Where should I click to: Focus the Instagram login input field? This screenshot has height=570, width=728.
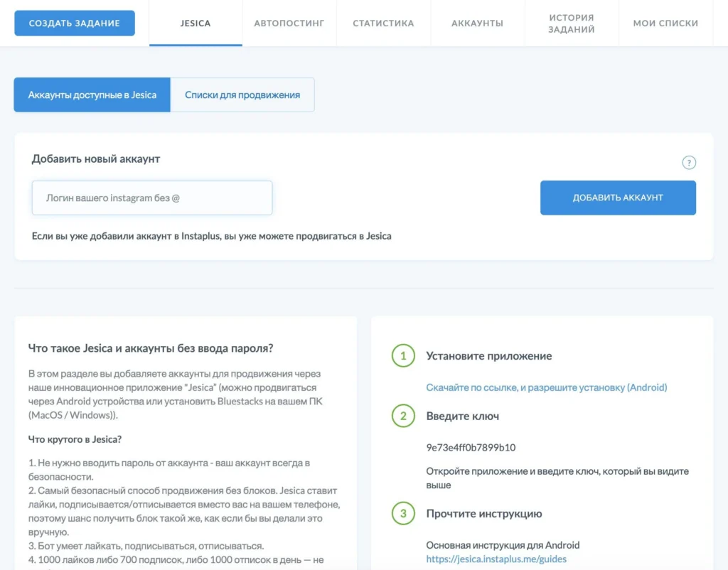(x=152, y=198)
